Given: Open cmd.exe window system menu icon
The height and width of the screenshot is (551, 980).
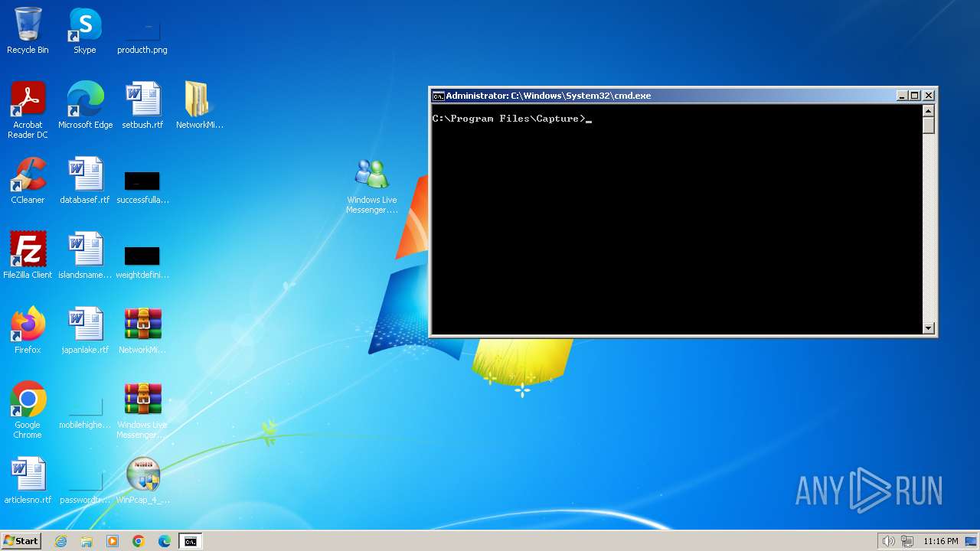Looking at the screenshot, I should (438, 96).
